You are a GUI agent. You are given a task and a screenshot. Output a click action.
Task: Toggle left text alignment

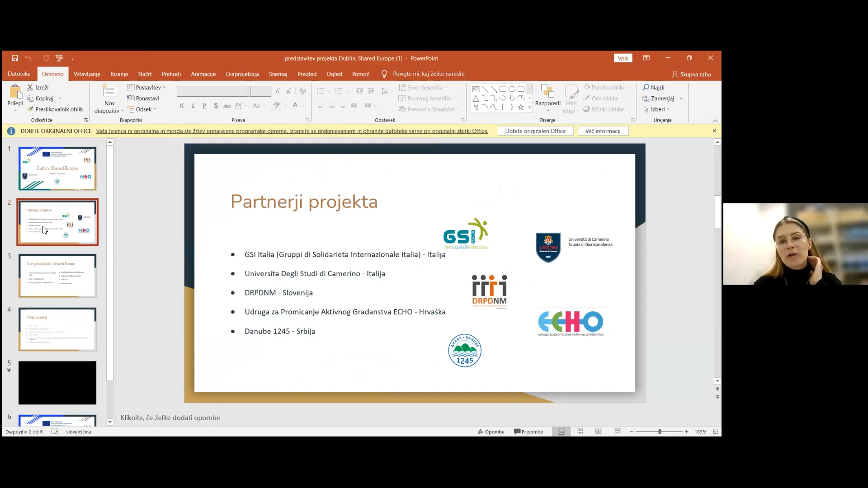(320, 106)
